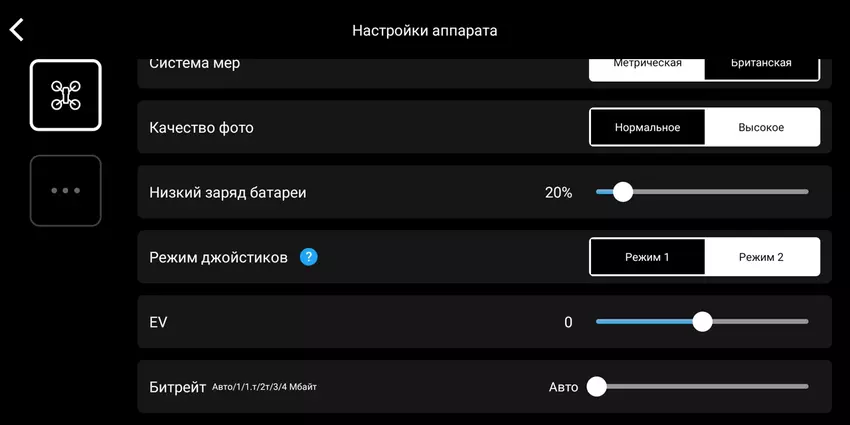This screenshot has height=425, width=850.
Task: Select Метрическая measurement system
Action: 647,65
